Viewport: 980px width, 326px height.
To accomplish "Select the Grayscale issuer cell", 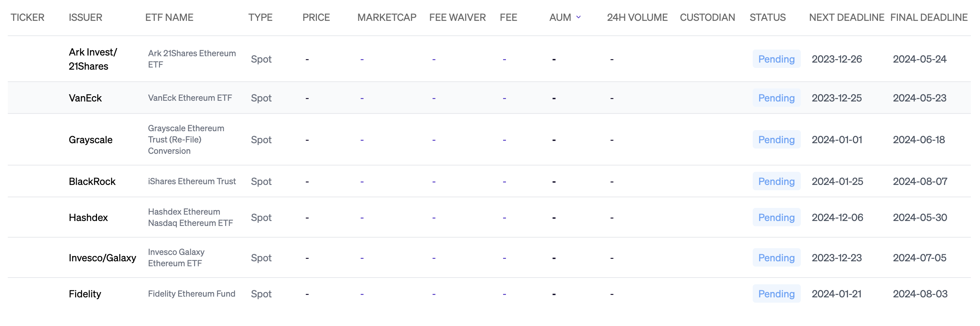I will click(91, 140).
